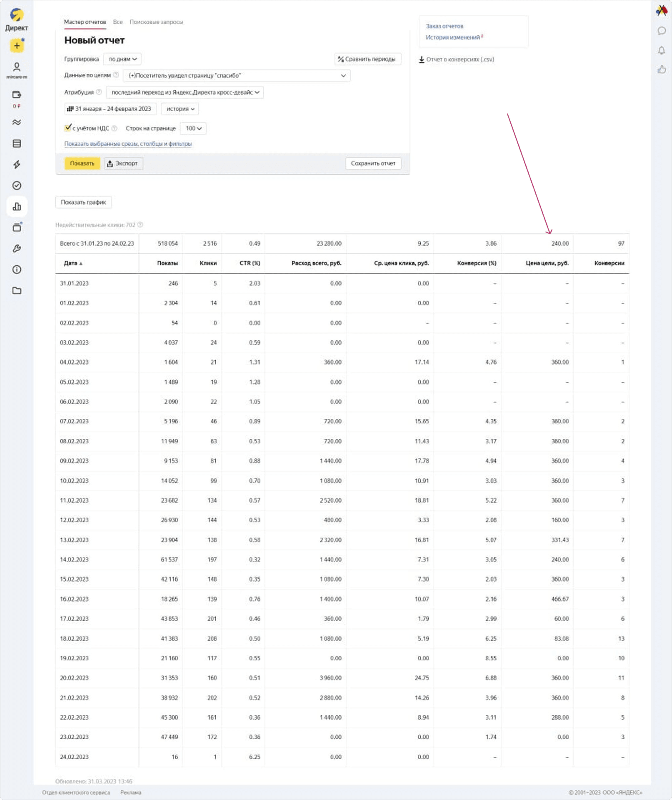Toggle the 'с учётом НДС' checkbox

pos(67,128)
